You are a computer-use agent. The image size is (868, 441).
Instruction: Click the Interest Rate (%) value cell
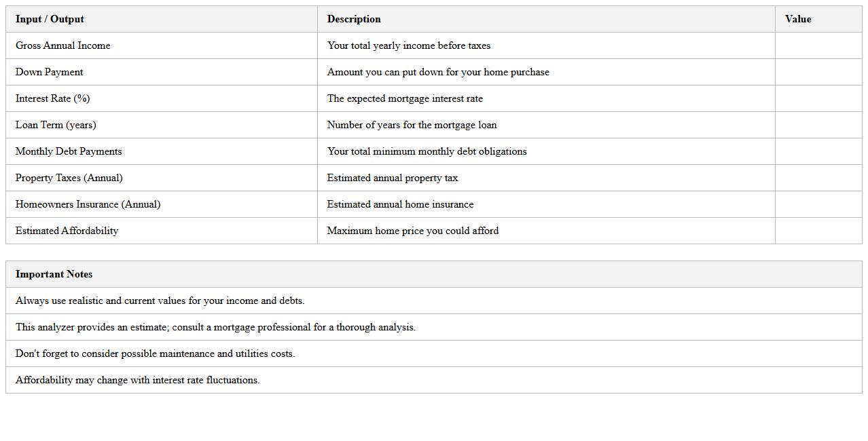[818, 98]
